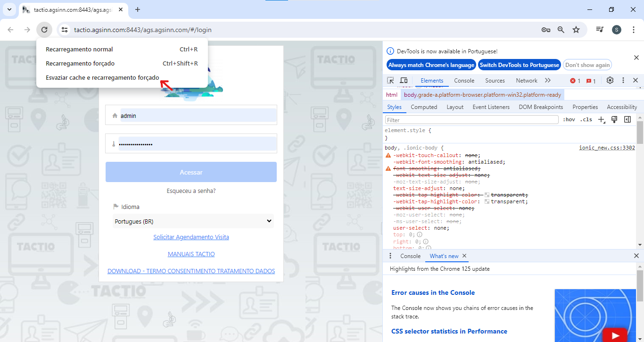This screenshot has height=342, width=644.
Task: Open the rendering emulation paintbrush icon
Action: click(x=614, y=120)
